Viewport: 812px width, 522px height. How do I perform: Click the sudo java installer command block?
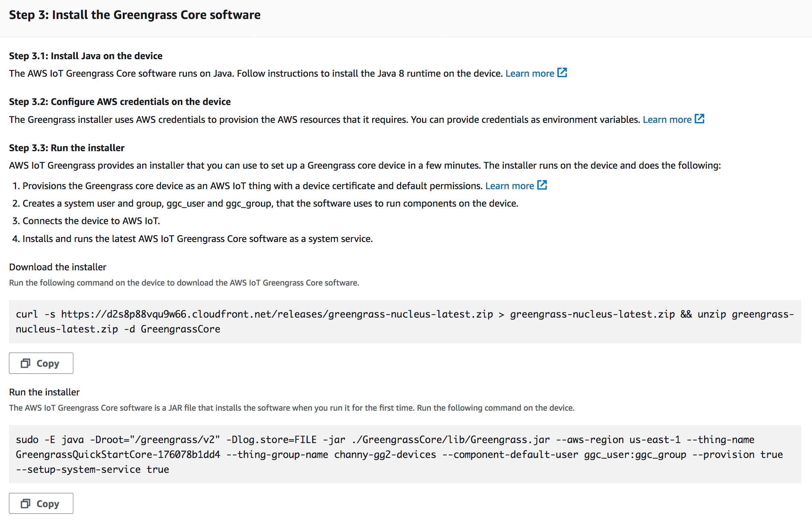[405, 454]
